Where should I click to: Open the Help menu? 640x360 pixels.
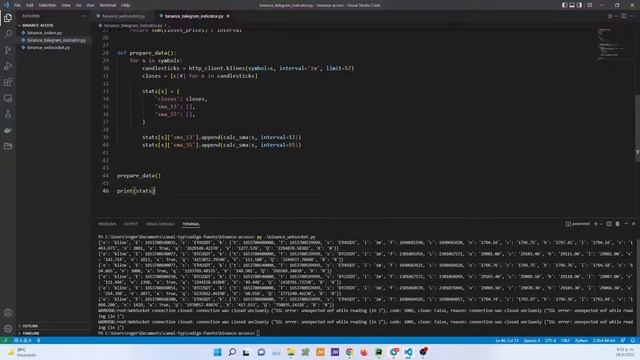coord(125,5)
